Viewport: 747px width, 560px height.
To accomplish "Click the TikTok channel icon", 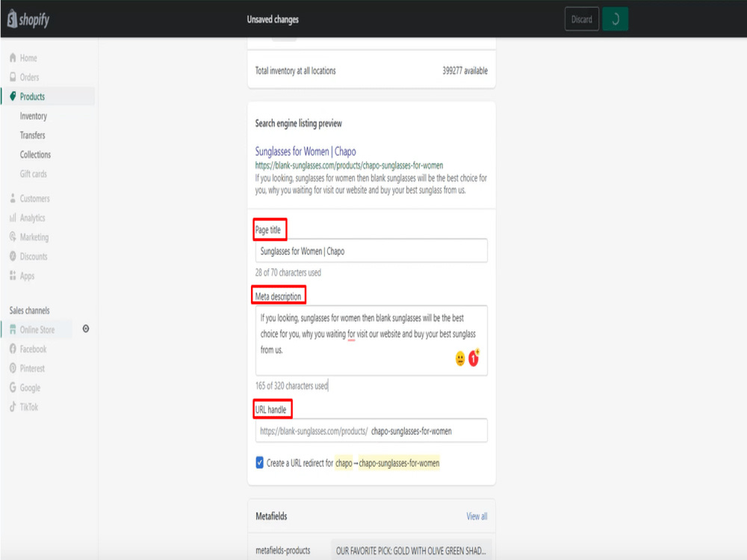I will coord(13,407).
